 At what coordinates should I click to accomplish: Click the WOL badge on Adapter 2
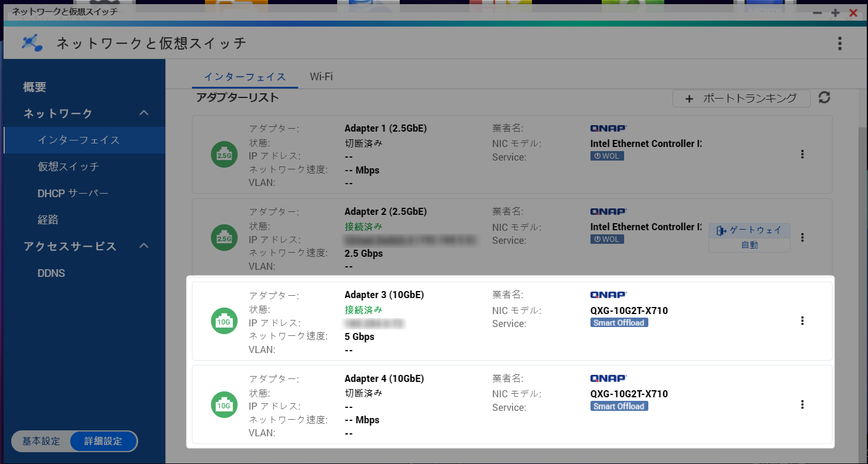(x=607, y=239)
